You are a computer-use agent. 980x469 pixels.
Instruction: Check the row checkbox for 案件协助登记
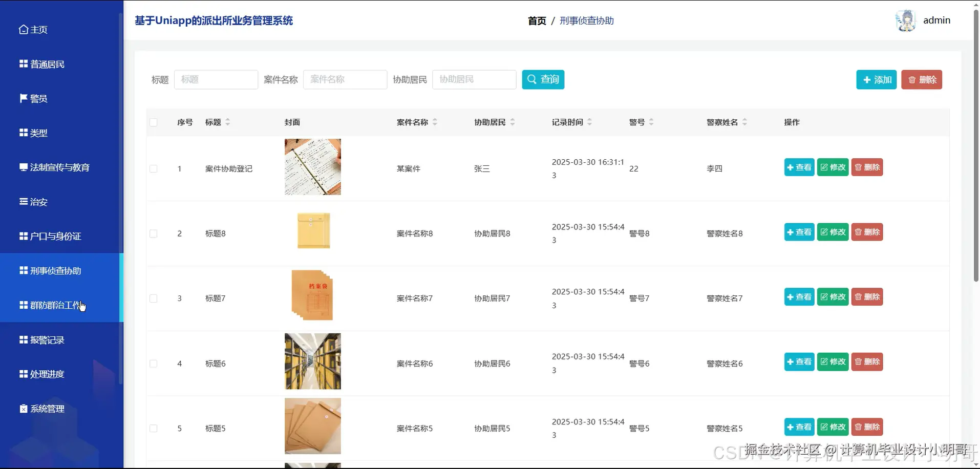(153, 168)
